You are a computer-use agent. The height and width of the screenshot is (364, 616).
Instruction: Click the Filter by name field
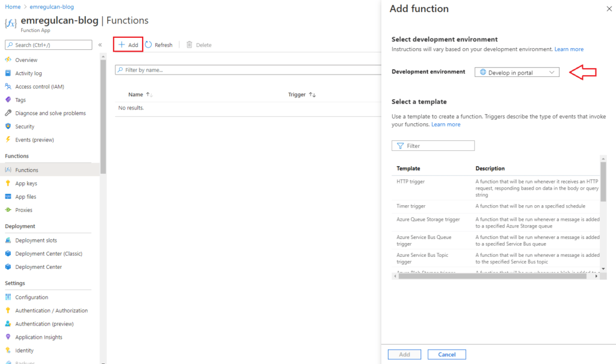(248, 70)
